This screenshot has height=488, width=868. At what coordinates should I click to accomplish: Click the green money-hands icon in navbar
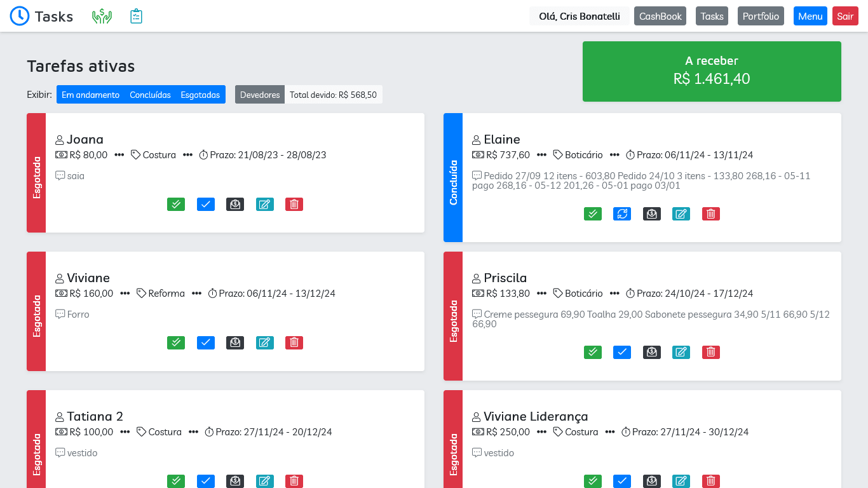click(x=102, y=17)
